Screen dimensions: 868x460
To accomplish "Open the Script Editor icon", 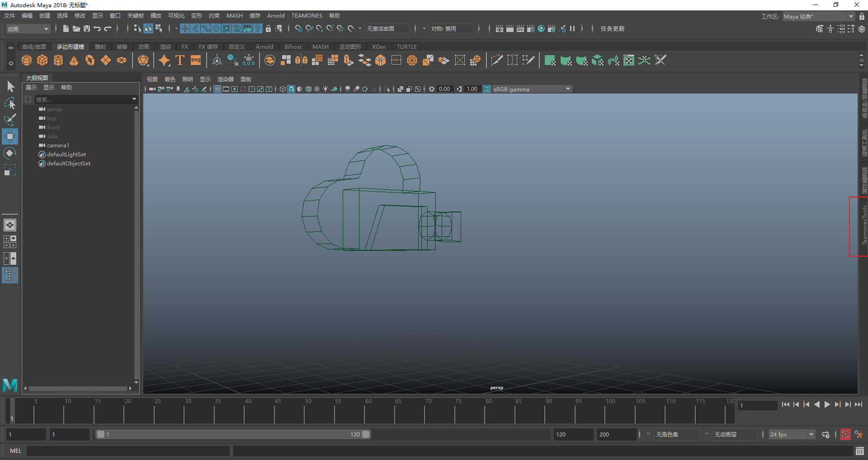I will [x=859, y=451].
